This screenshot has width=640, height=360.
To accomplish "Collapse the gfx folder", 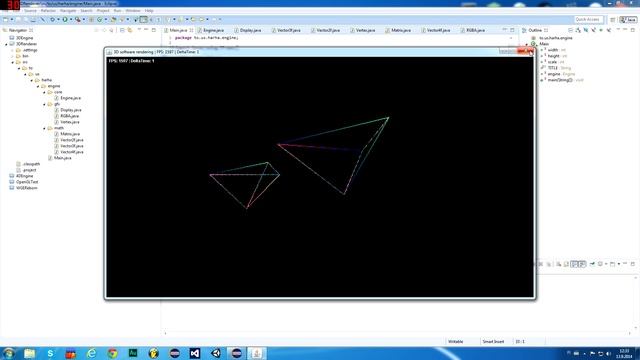I will click(x=44, y=104).
